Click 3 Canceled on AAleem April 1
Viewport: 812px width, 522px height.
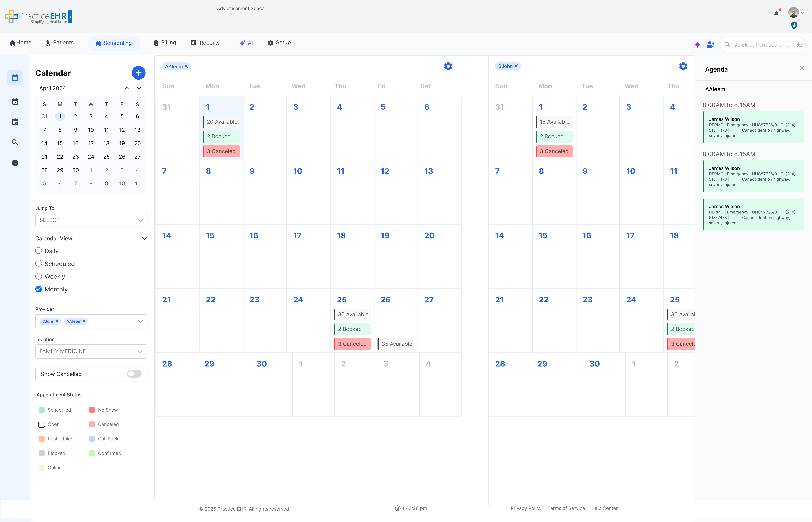tap(221, 151)
